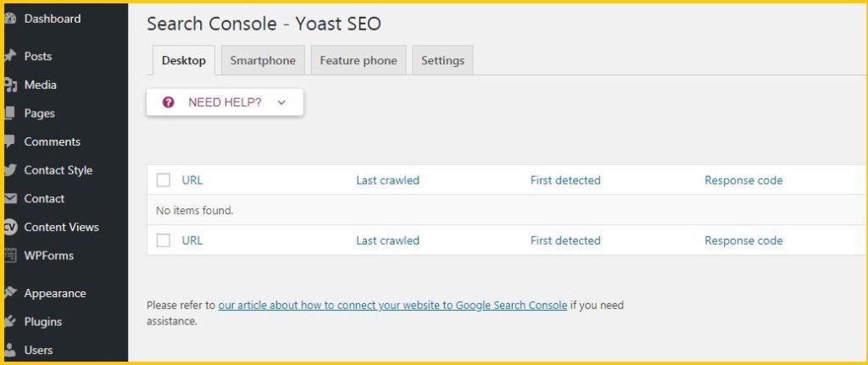Click the 'No items found.' text
This screenshot has height=365, width=868.
pos(195,211)
